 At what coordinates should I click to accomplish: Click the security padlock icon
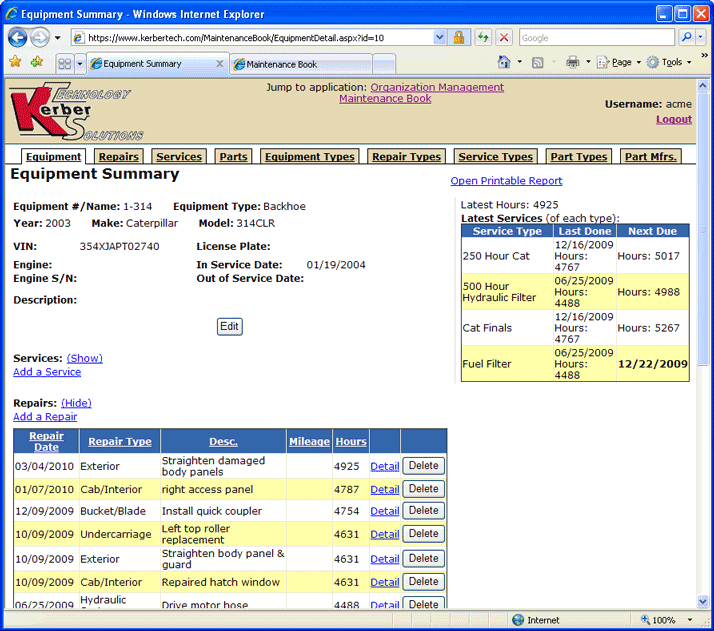459,38
